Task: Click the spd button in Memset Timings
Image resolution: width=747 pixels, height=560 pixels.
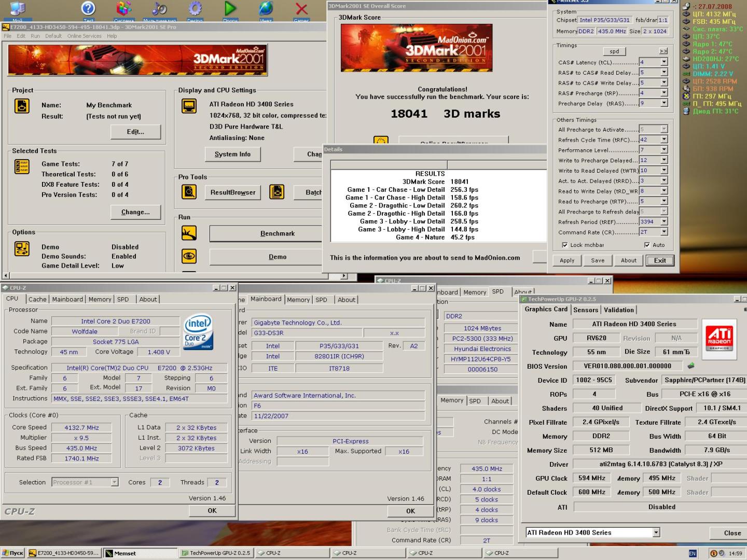Action: [x=614, y=51]
